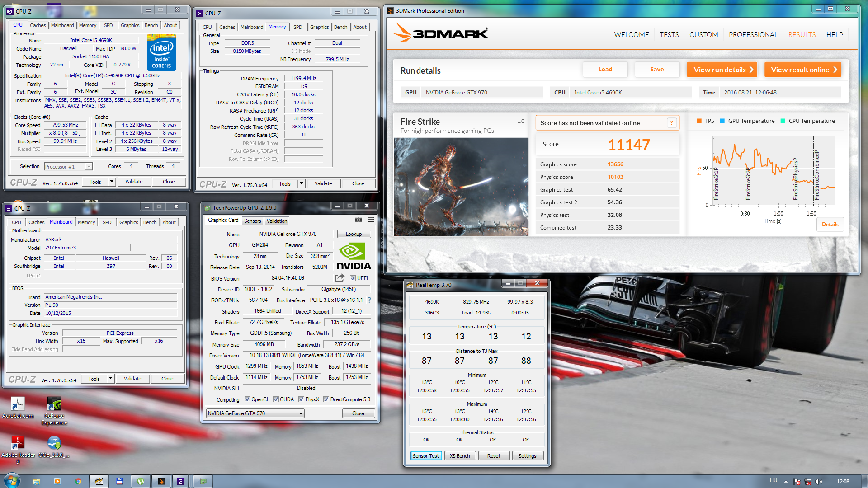Image resolution: width=868 pixels, height=488 pixels.
Task: Open the Windows Start menu
Action: [12, 481]
